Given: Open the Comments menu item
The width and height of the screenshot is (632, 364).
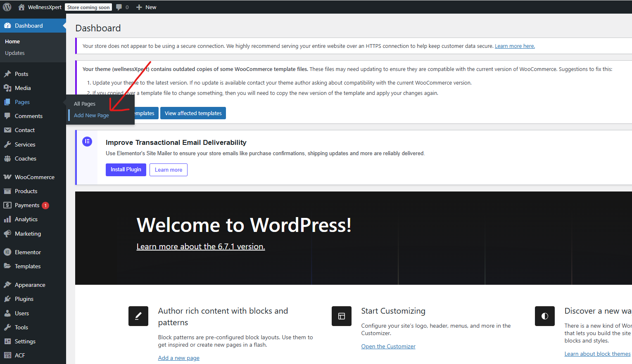Looking at the screenshot, I should pyautogui.click(x=33, y=116).
